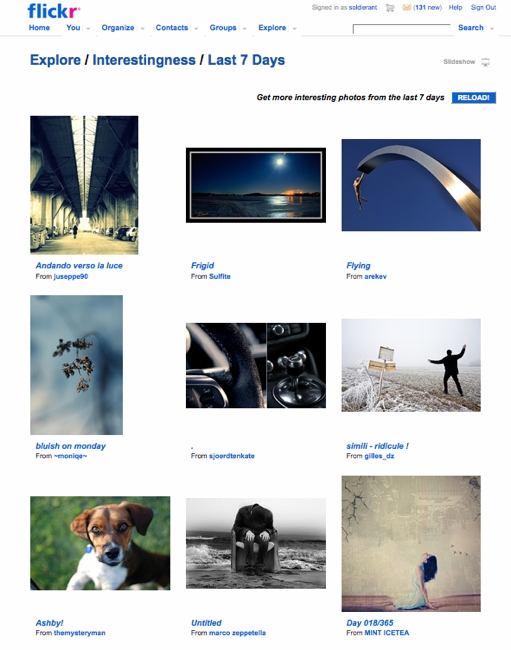Open the Search options dropdown arrow
Image resolution: width=511 pixels, height=650 pixels.
tap(492, 29)
